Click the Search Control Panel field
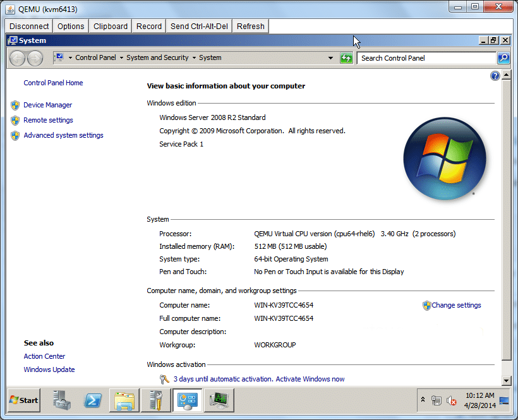 pos(426,58)
